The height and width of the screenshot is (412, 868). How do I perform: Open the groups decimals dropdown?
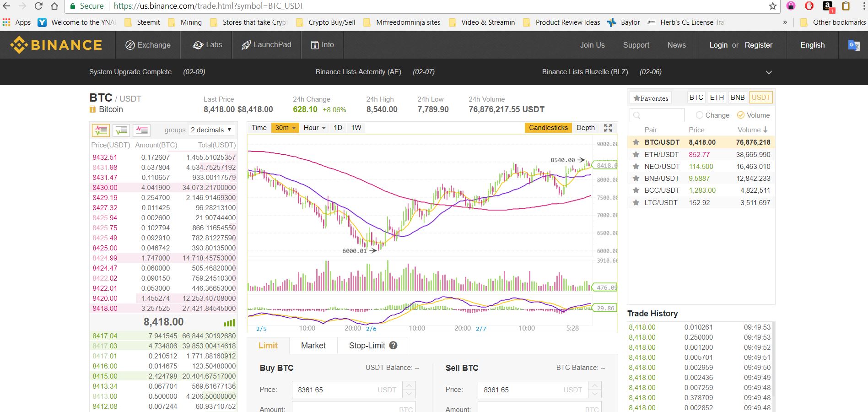tap(211, 130)
